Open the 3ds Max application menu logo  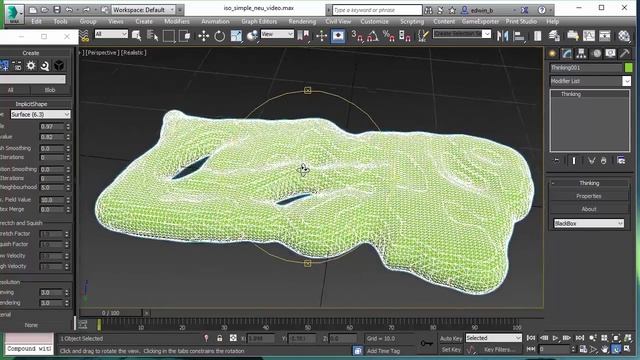click(x=14, y=13)
